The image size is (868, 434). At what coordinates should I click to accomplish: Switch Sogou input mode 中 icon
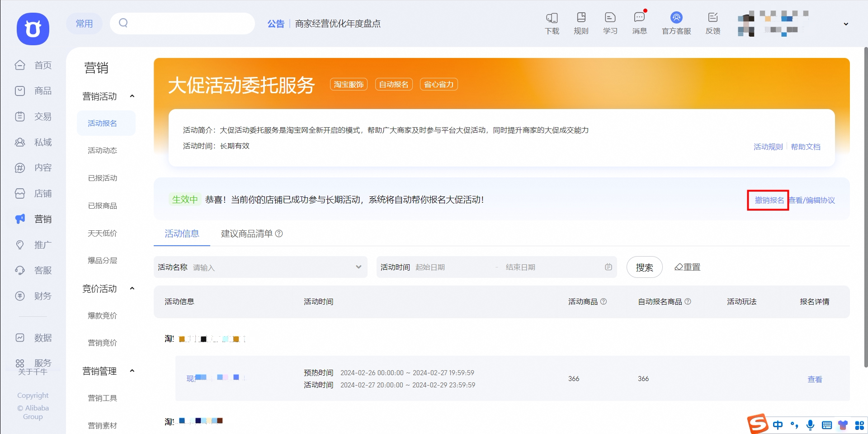(x=778, y=425)
